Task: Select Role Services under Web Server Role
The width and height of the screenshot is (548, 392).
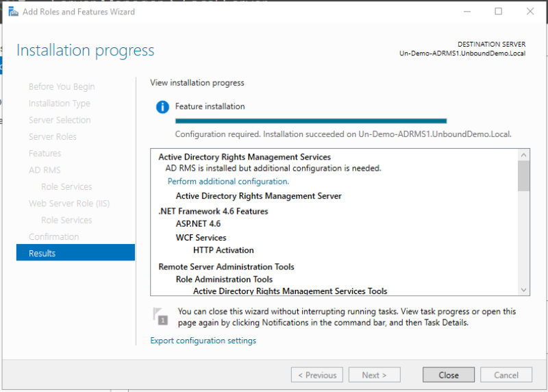Action: click(66, 220)
